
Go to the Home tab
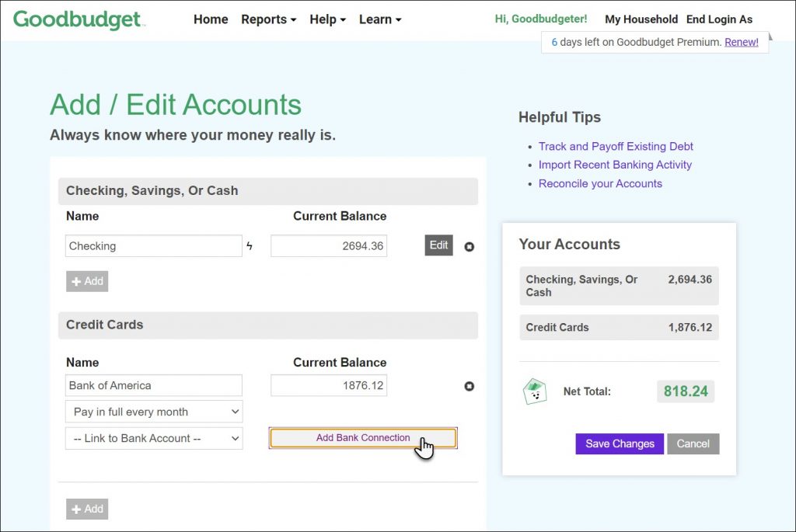point(211,19)
